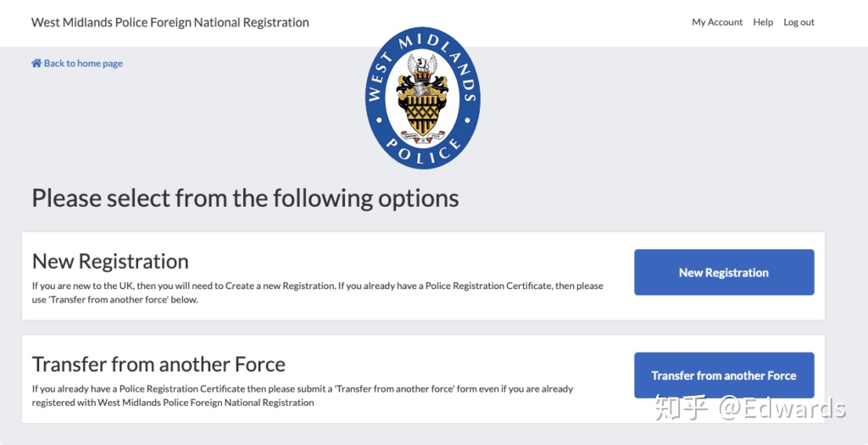
Task: Click the home icon beside Back link
Action: (x=36, y=64)
